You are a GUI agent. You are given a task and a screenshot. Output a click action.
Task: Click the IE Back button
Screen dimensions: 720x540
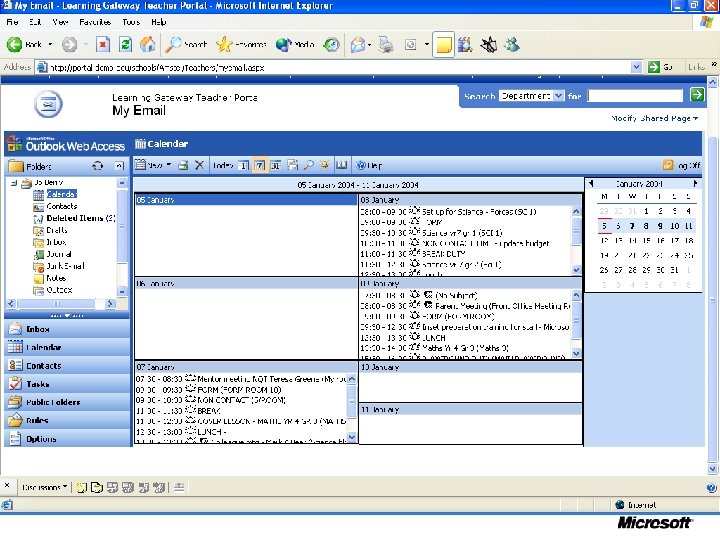point(24,45)
